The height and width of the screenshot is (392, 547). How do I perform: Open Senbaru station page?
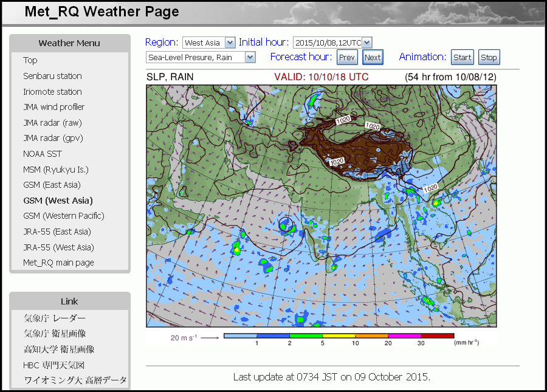pyautogui.click(x=52, y=76)
